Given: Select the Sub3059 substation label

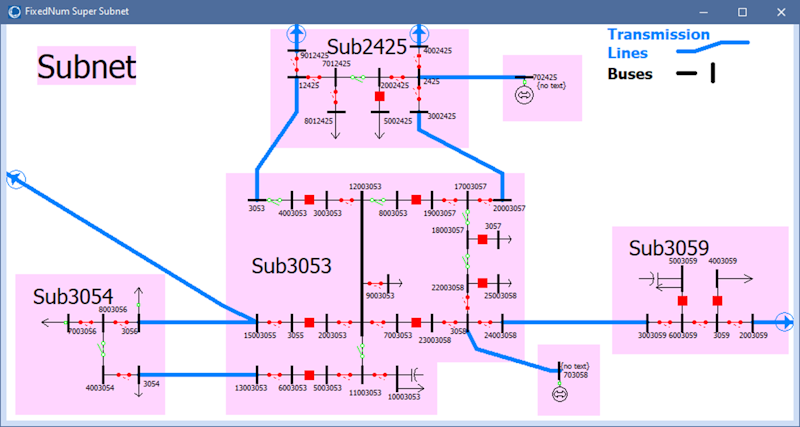Looking at the screenshot, I should click(669, 247).
